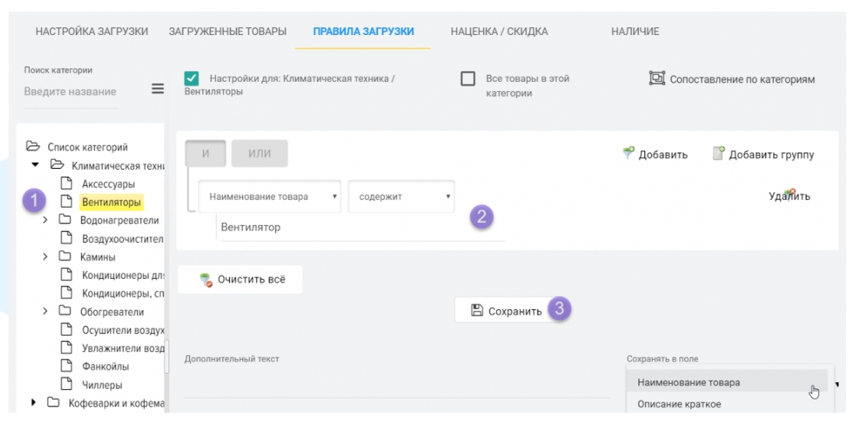868x422 pixels.
Task: Select the Вентиляторы category
Action: click(111, 202)
